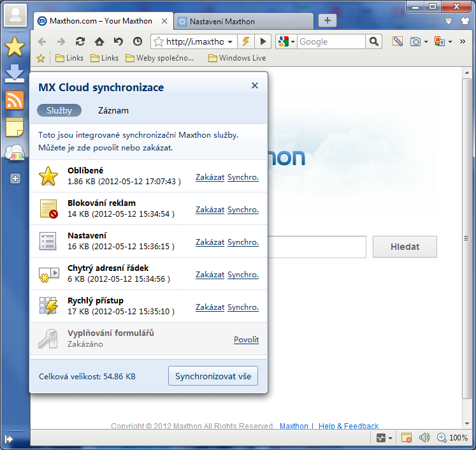This screenshot has width=476, height=450.
Task: Run search with magnifier icon
Action: click(373, 41)
